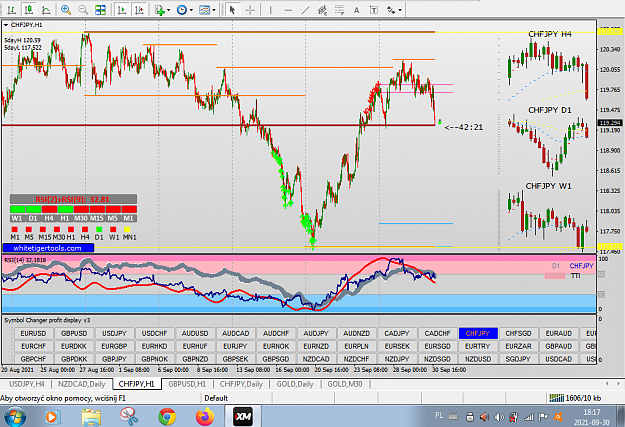
Task: Open Firefox from the taskbar
Action: tap(205, 417)
